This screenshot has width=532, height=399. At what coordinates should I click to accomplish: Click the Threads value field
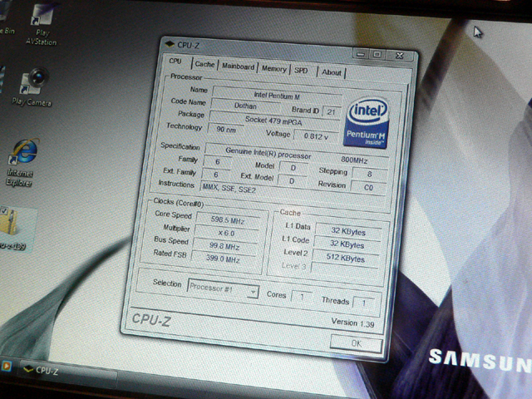[364, 303]
